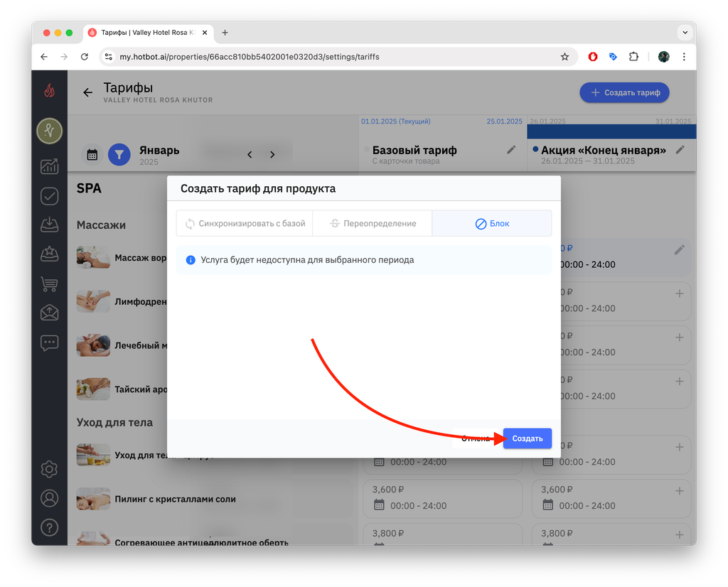728x587 pixels.
Task: Open the user profile sidebar icon
Action: pos(49,498)
